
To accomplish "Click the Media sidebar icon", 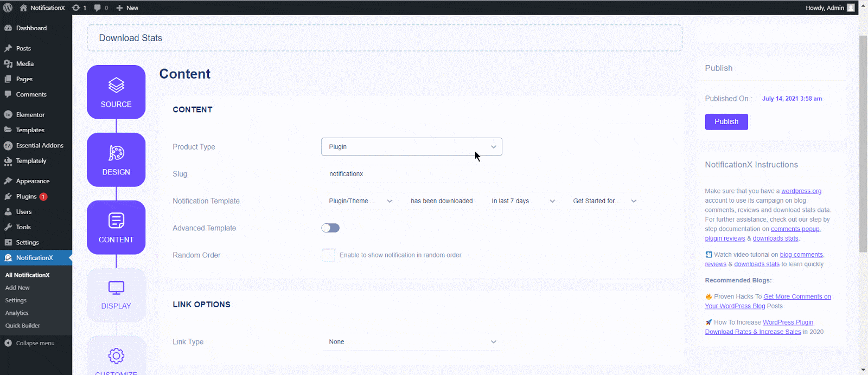I will (8, 64).
